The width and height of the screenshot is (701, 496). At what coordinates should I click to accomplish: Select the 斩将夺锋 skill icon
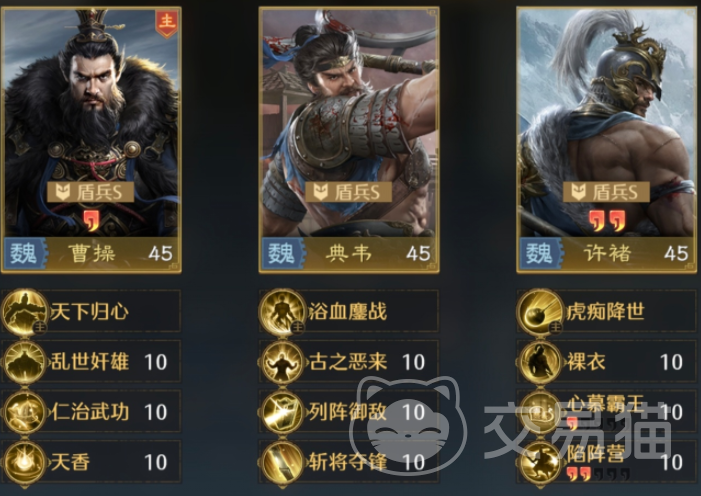pos(282,462)
